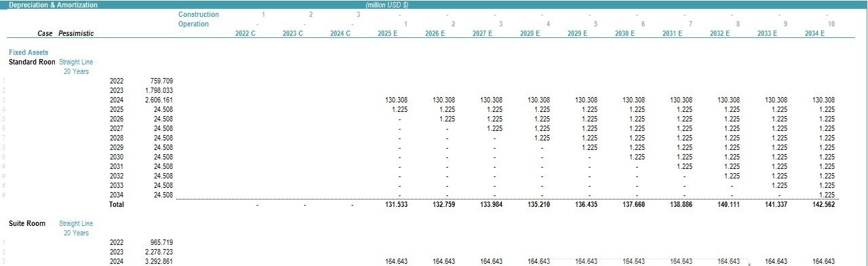The image size is (868, 266).
Task: Select total 137.660 under 2030 E
Action: click(635, 204)
